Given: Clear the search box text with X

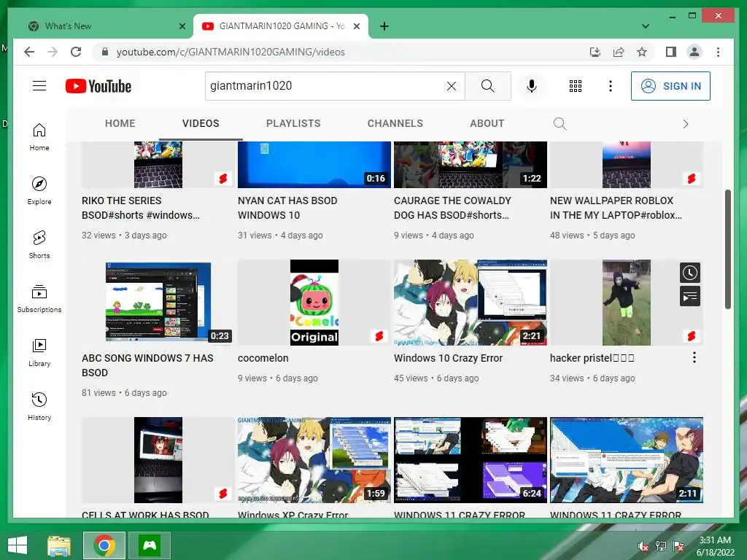Looking at the screenshot, I should (451, 86).
